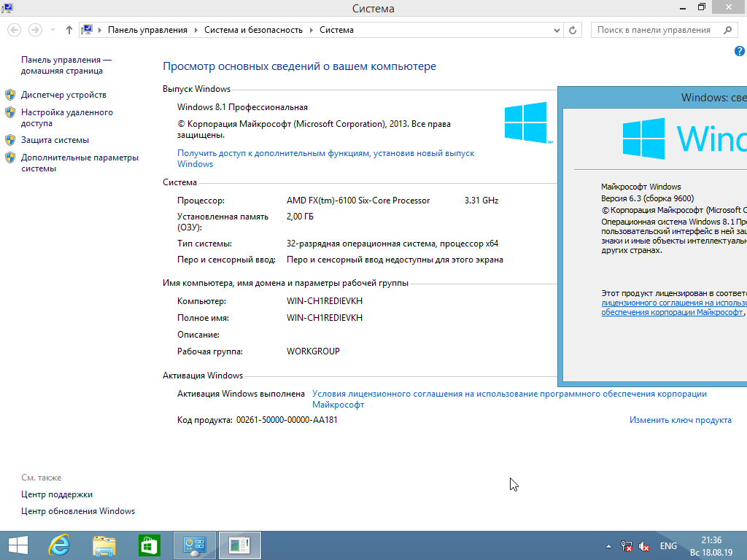Viewport: 747px width, 560px height.
Task: Select 'Панель управления' breadcrumb
Action: [147, 30]
